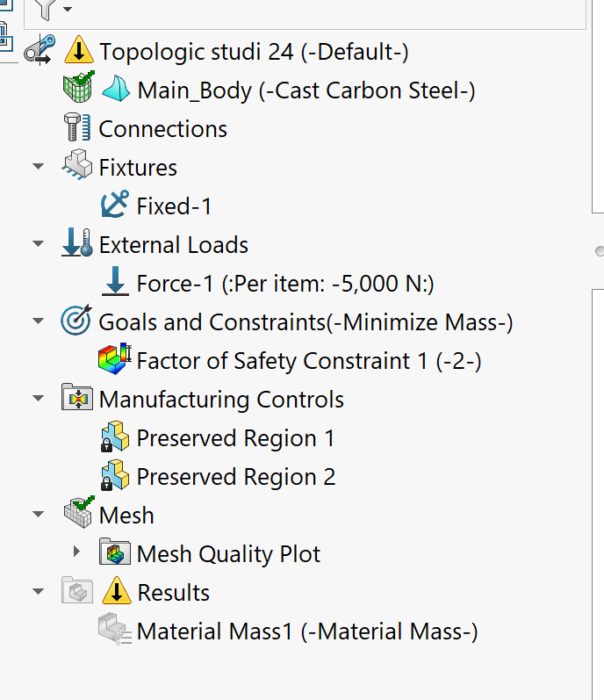The height and width of the screenshot is (700, 604).
Task: Click the Mesh Quality Plot folder icon
Action: (115, 554)
